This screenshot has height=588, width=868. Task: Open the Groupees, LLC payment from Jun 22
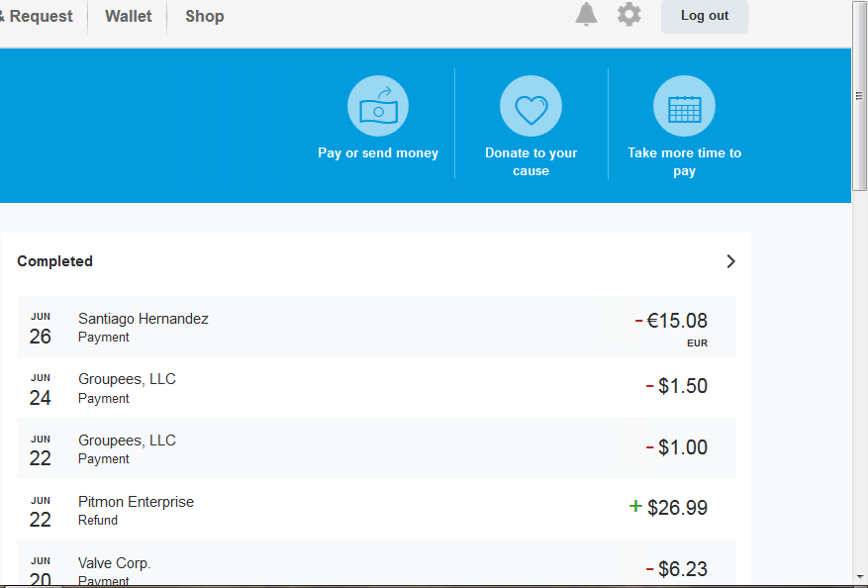coord(376,448)
